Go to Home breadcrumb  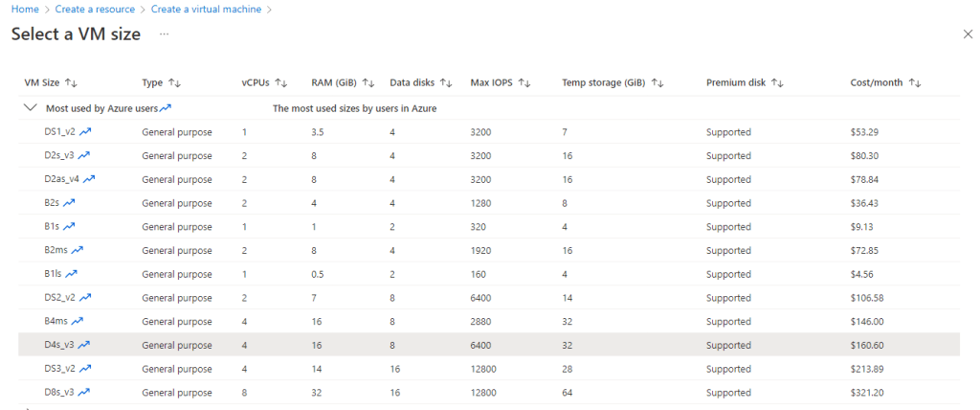[24, 10]
